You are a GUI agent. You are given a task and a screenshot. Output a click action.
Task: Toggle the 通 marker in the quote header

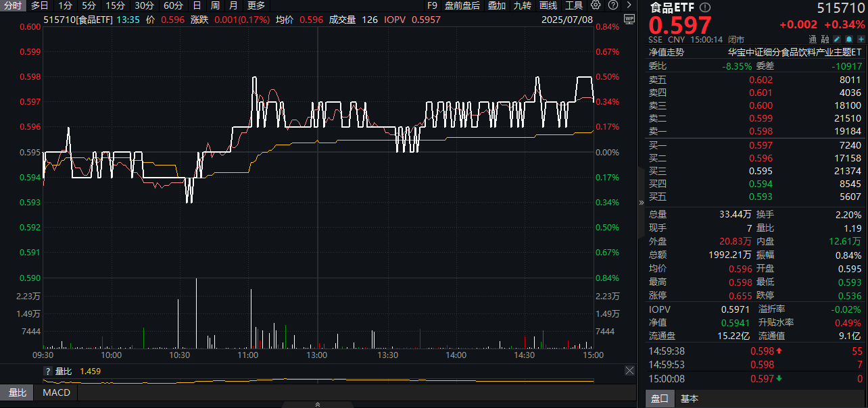click(x=813, y=39)
